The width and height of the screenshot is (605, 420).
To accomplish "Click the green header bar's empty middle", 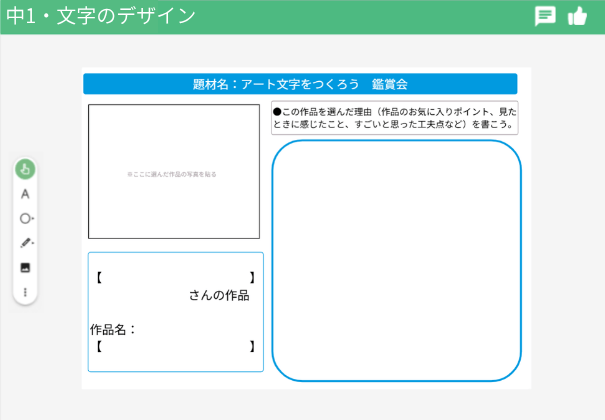I will tap(360, 16).
